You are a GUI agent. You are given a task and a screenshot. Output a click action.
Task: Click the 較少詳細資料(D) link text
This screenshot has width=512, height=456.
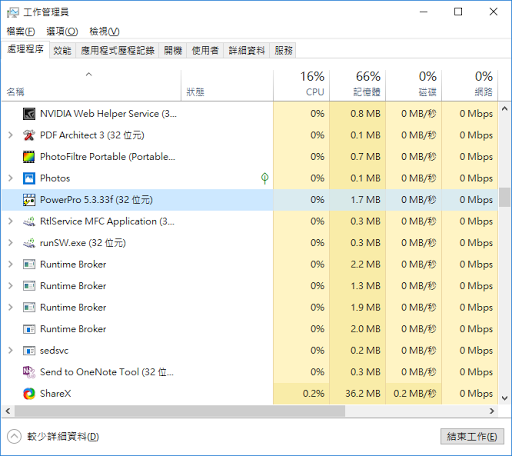(x=63, y=437)
